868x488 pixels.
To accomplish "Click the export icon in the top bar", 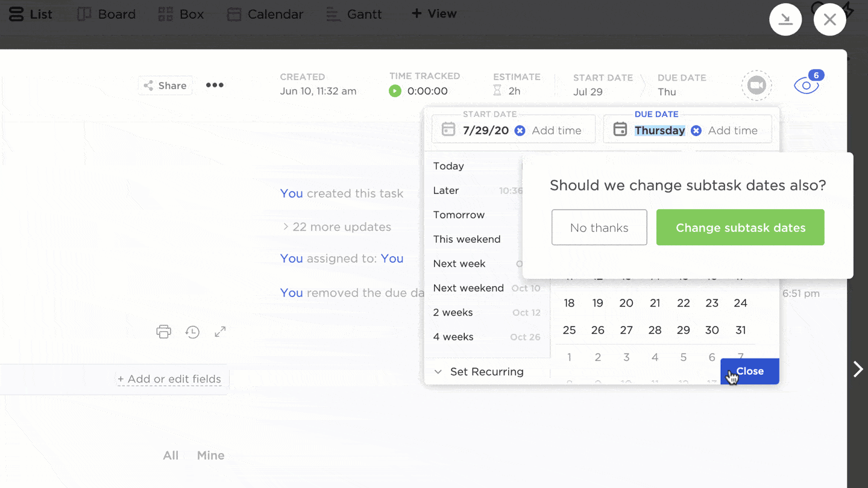I will [x=785, y=19].
